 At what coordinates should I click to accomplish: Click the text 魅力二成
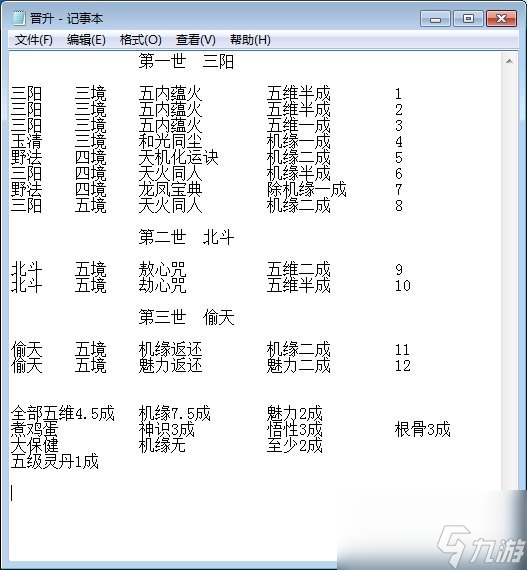(x=298, y=365)
